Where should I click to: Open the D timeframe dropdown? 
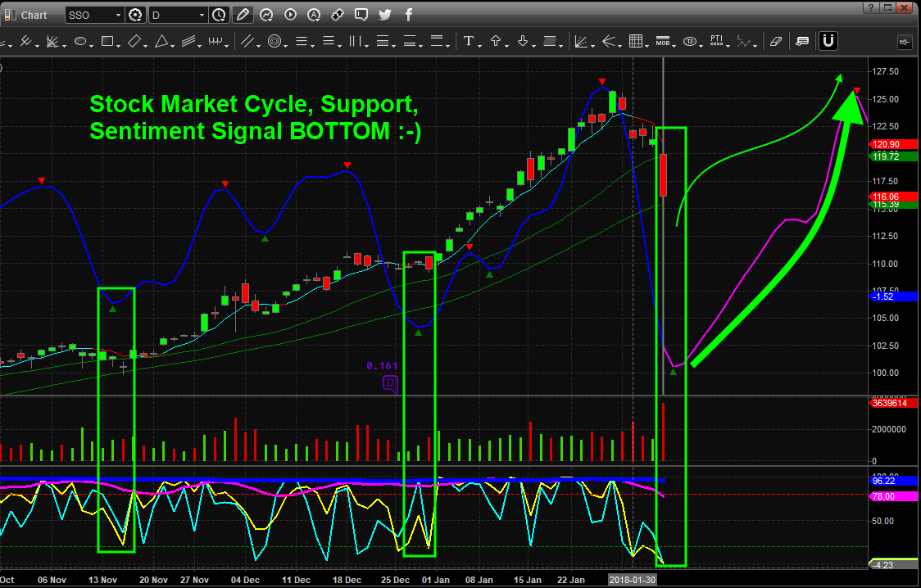178,15
